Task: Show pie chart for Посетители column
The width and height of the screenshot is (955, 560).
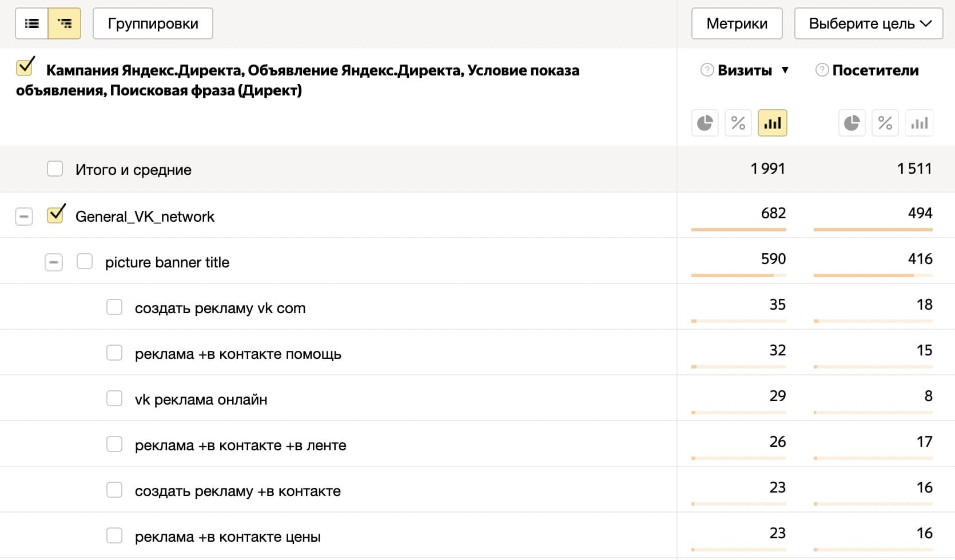Action: [x=852, y=123]
